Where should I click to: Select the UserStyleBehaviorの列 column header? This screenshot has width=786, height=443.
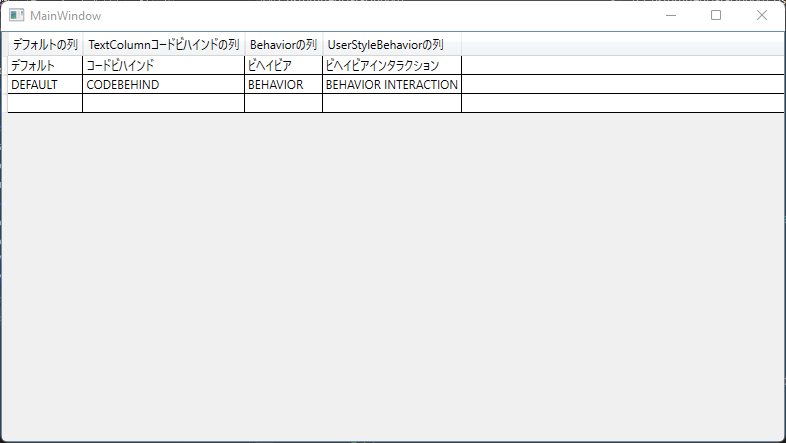tap(392, 45)
